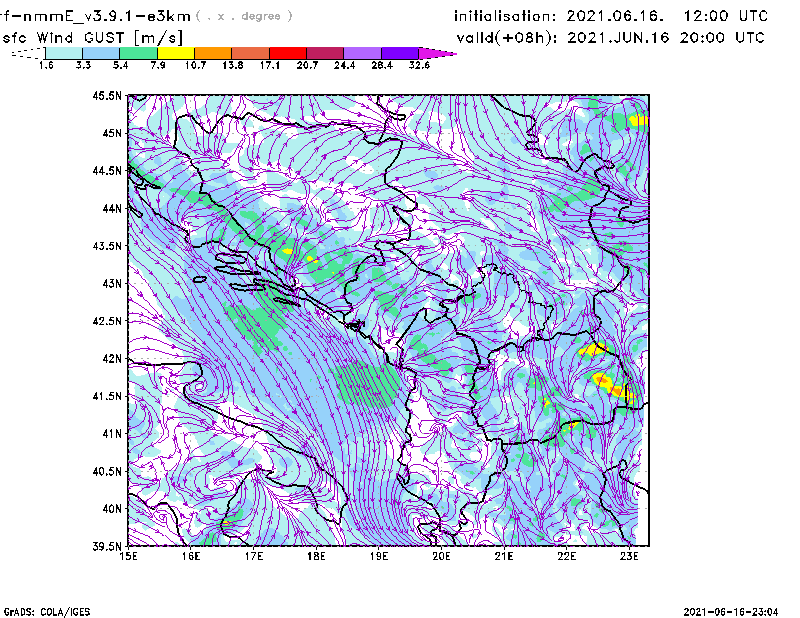The width and height of the screenshot is (800, 618).
Task: Select the orange 10.7–13.8 legend swatch
Action: coord(213,53)
